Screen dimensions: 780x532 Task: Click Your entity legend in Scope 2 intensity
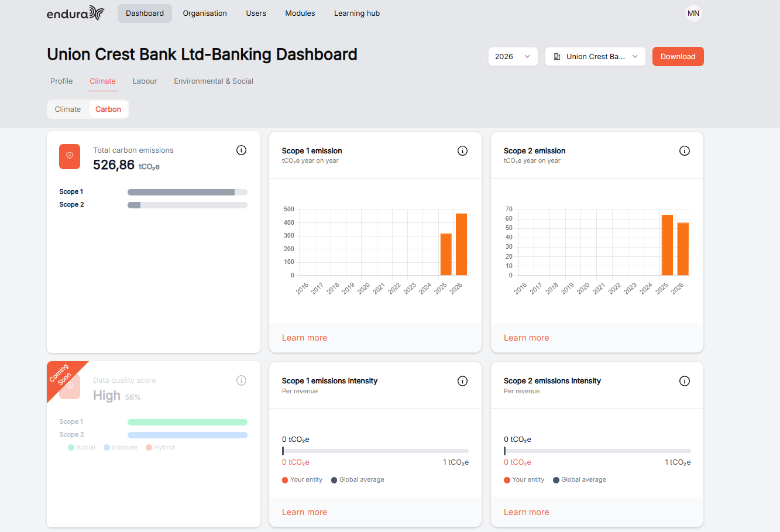[x=524, y=480]
